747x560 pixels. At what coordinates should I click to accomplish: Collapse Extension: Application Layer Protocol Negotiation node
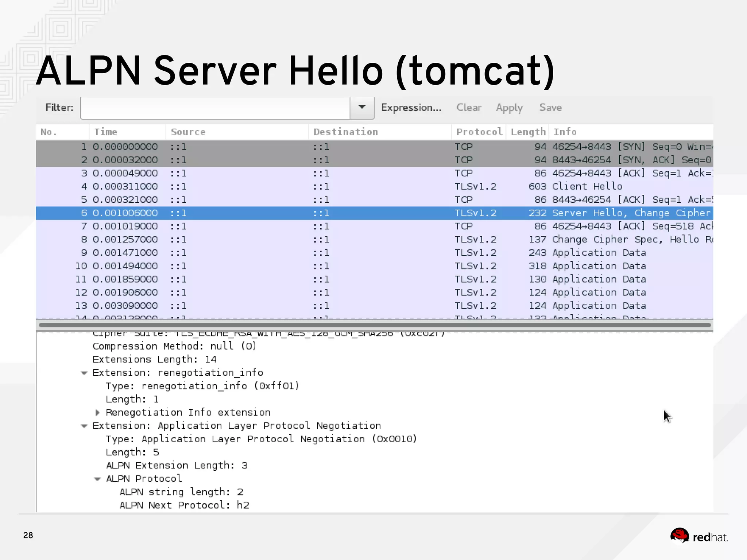pyautogui.click(x=84, y=426)
